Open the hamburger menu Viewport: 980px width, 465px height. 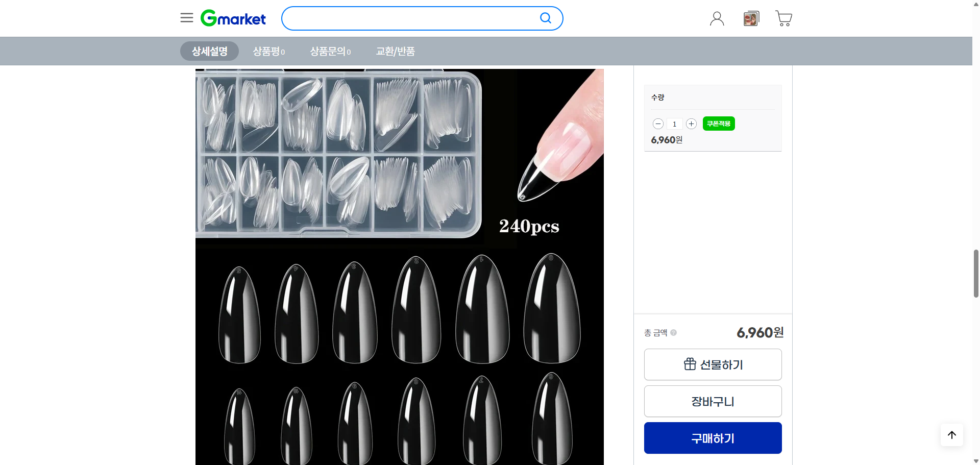pos(187,18)
